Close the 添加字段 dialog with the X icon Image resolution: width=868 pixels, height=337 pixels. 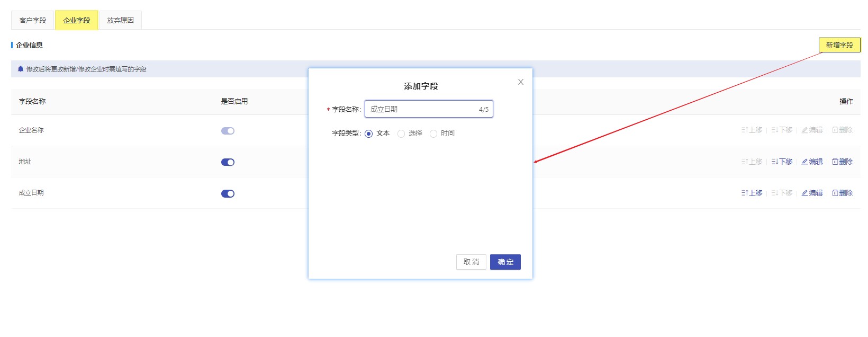coord(521,82)
